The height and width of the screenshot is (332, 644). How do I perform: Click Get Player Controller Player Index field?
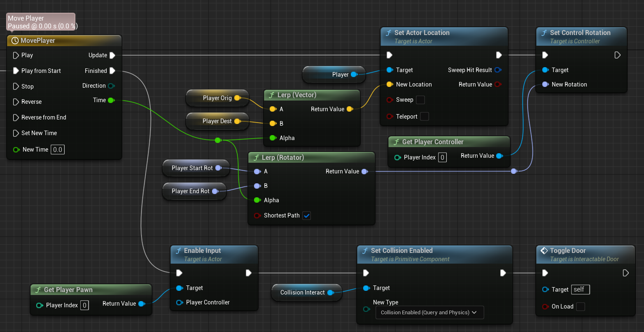coord(442,157)
